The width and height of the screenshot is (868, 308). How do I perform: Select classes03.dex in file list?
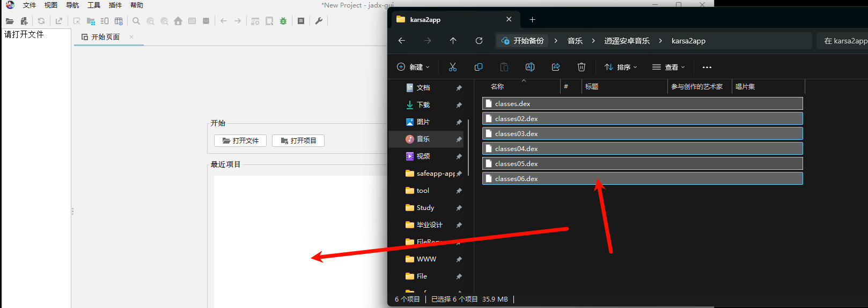tap(516, 133)
